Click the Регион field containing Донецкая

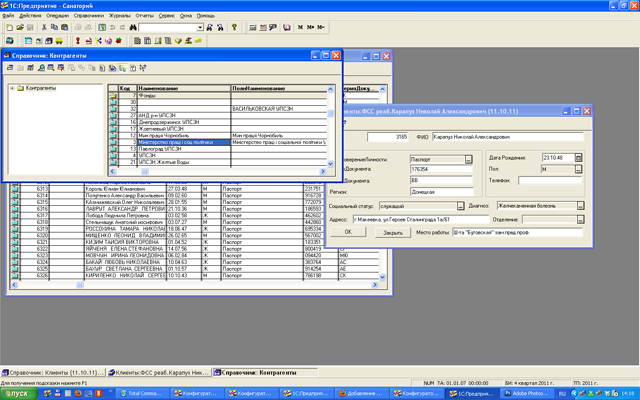[x=442, y=192]
